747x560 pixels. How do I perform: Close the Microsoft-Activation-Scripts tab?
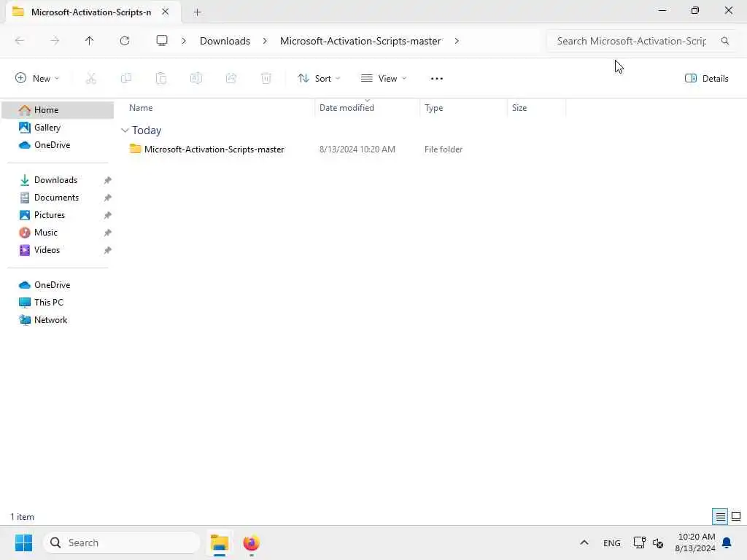tap(166, 12)
